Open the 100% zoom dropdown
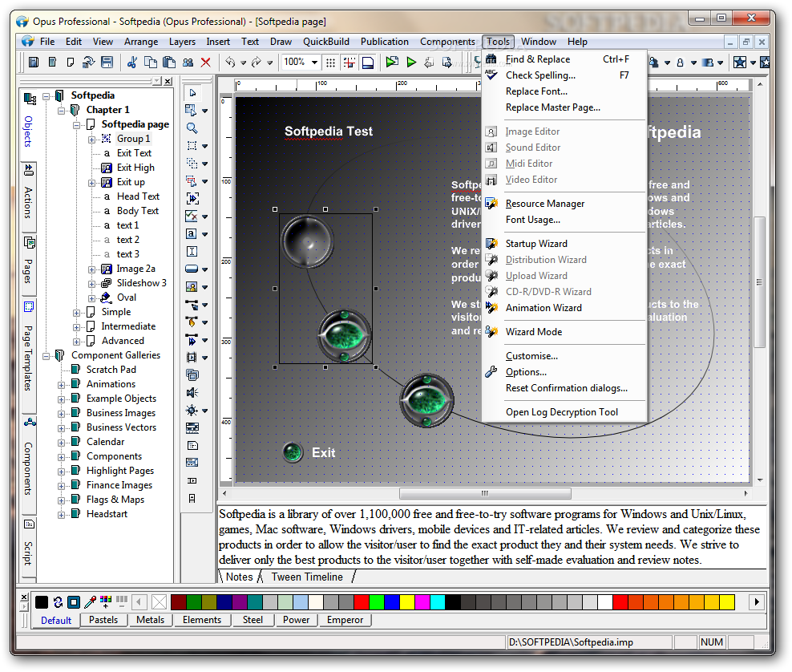 click(315, 62)
